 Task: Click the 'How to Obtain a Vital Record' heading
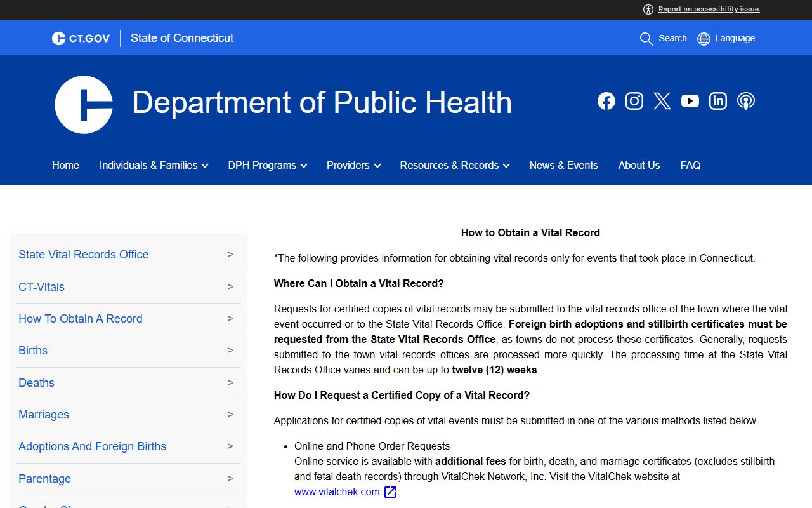[530, 232]
